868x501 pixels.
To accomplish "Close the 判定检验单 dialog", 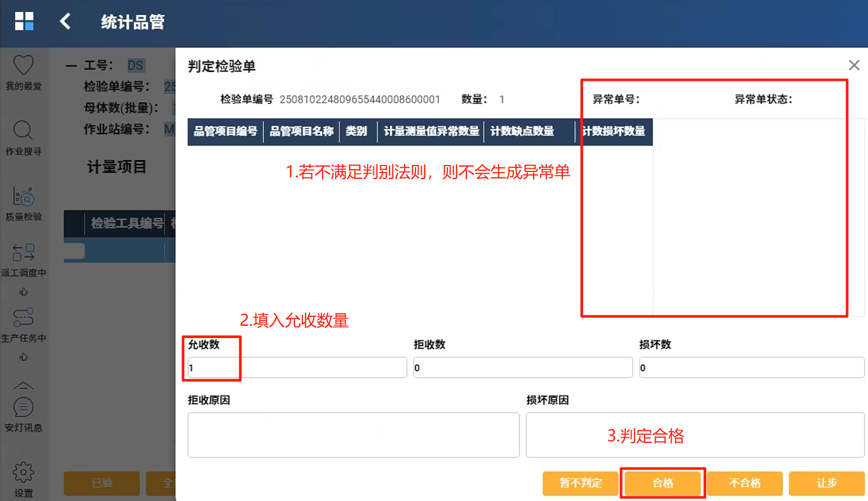I will (854, 65).
